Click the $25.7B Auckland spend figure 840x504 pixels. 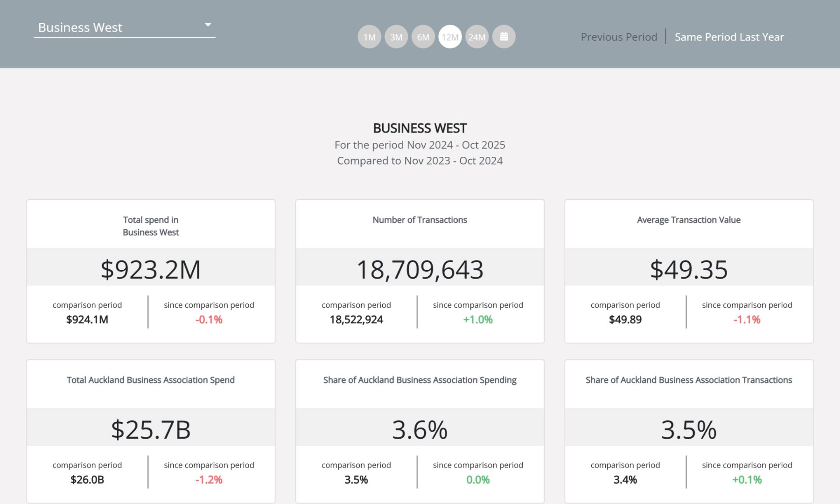[151, 429]
